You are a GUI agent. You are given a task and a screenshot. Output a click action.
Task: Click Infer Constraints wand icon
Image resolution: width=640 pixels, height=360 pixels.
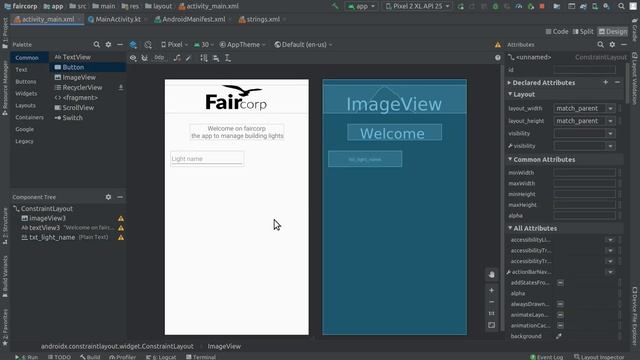(188, 58)
